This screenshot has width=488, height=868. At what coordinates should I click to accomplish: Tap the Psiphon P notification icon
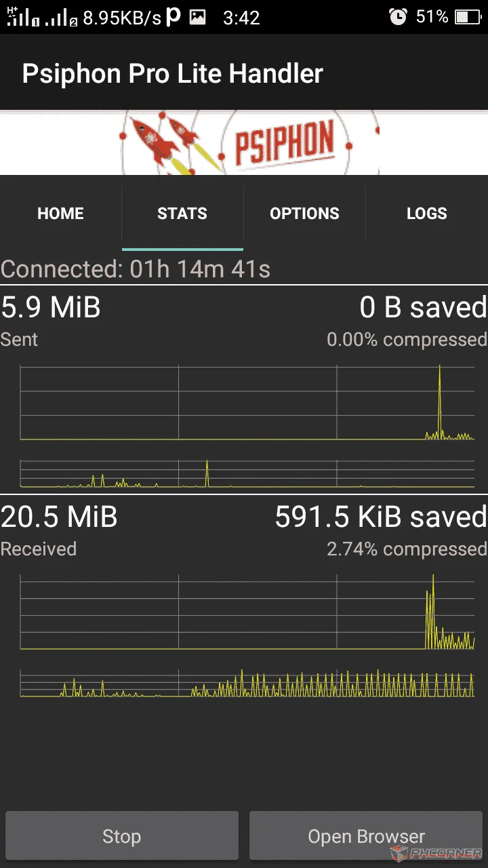tap(174, 17)
